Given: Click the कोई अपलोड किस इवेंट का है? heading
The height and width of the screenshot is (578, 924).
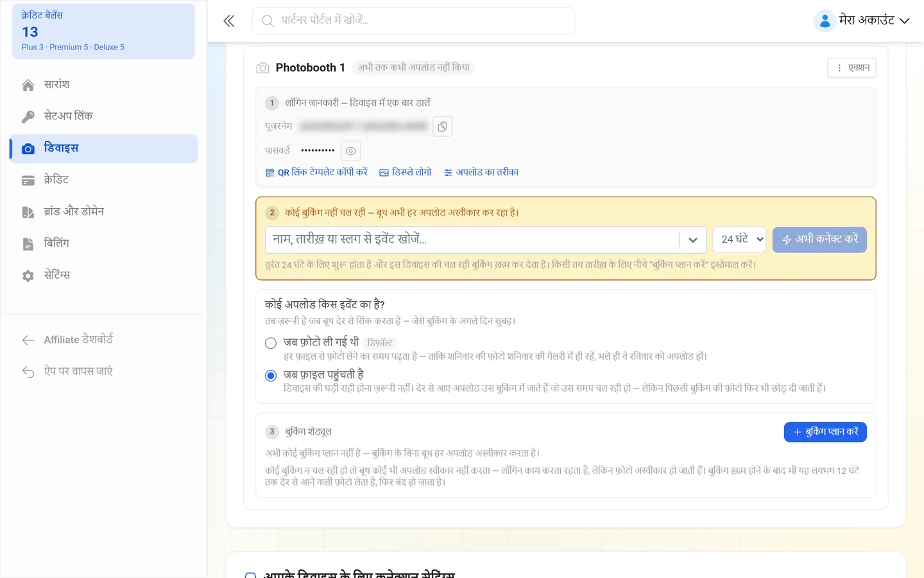Looking at the screenshot, I should click(325, 304).
